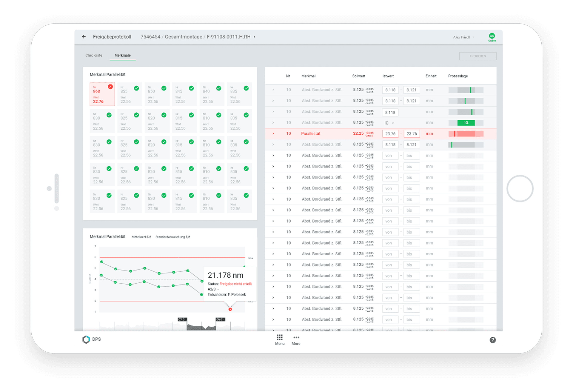Open the Help question mark icon
Viewport: 573px width, 392px height.
tap(492, 340)
